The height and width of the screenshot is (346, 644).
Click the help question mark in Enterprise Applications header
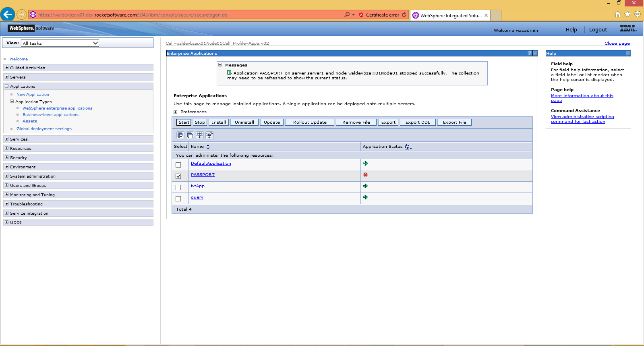(530, 53)
